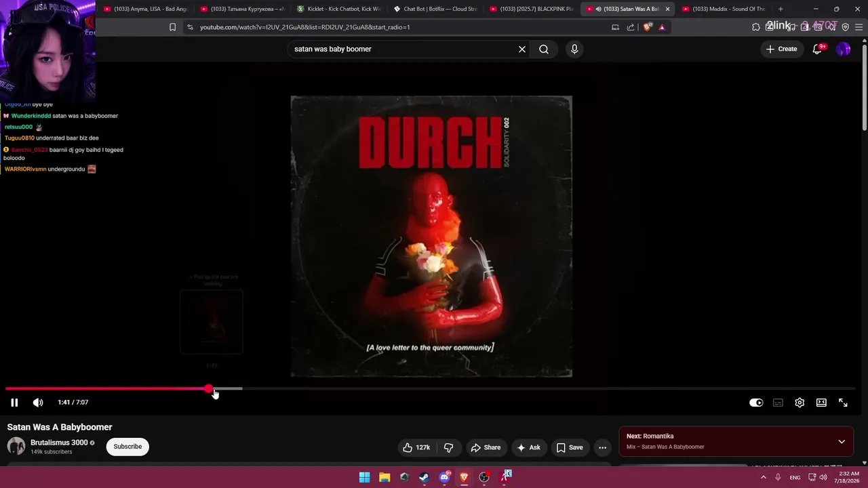
Task: Open the Windows Start menu
Action: point(365,477)
